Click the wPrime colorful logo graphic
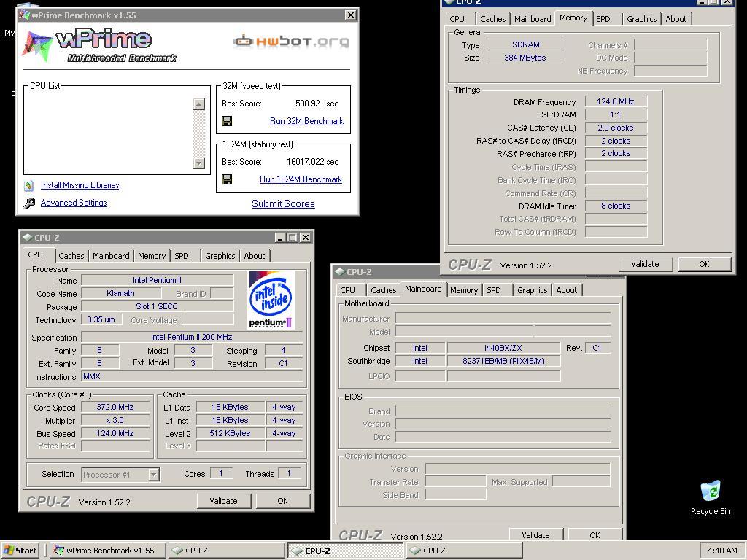This screenshot has width=747, height=560. coord(37,46)
